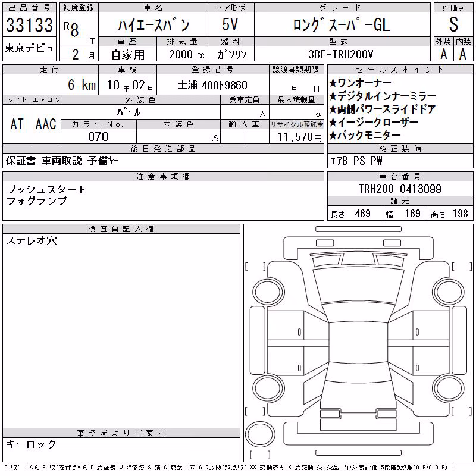Click roof panel in car diagram
The height and width of the screenshot is (476, 476).
[358, 343]
